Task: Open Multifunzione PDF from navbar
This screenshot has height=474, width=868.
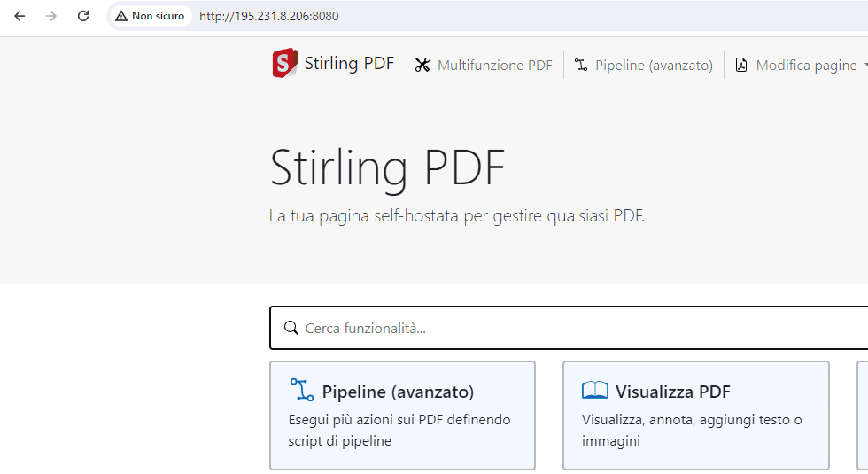Action: (x=484, y=65)
